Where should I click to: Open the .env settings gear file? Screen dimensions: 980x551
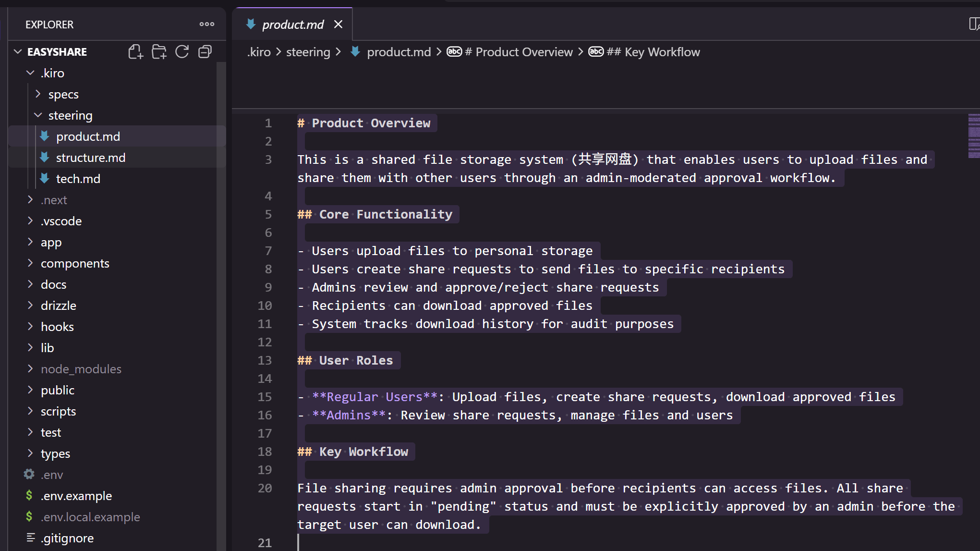tap(52, 475)
